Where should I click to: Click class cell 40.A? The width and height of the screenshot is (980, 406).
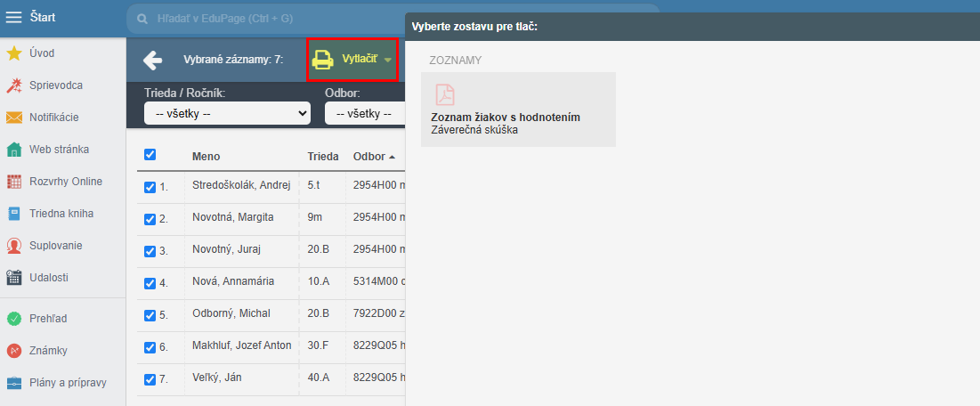[318, 378]
